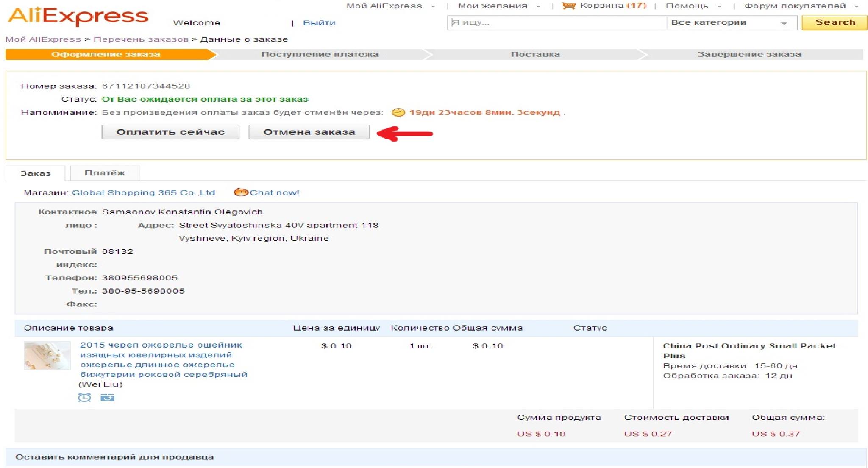Click the Выйти logout link

click(319, 23)
